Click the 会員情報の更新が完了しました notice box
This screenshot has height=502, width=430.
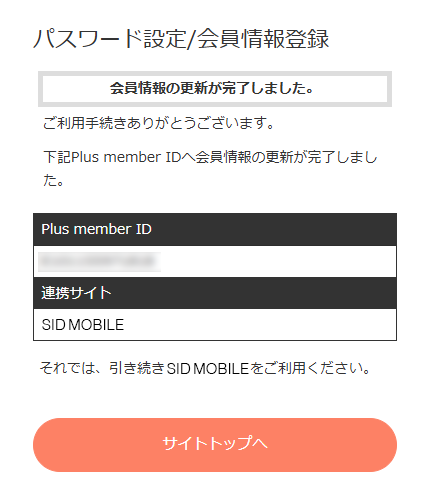point(215,89)
